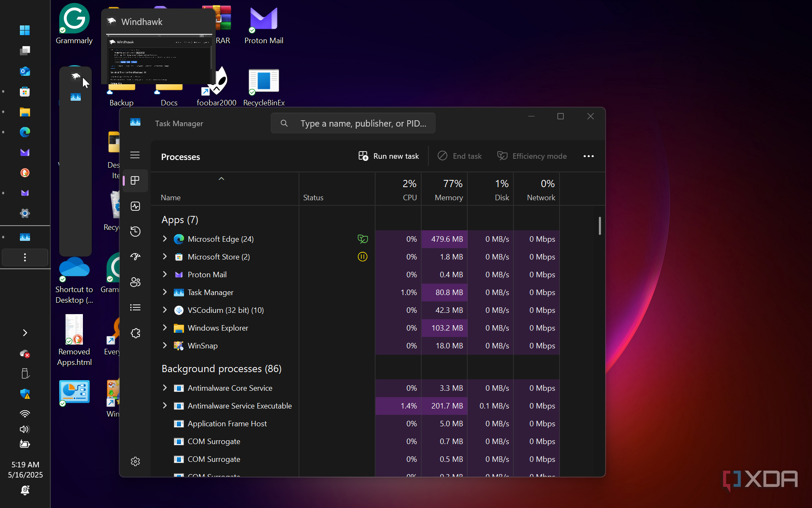This screenshot has width=812, height=508.
Task: Open Microsoft Edge from the taskbar
Action: click(x=25, y=132)
